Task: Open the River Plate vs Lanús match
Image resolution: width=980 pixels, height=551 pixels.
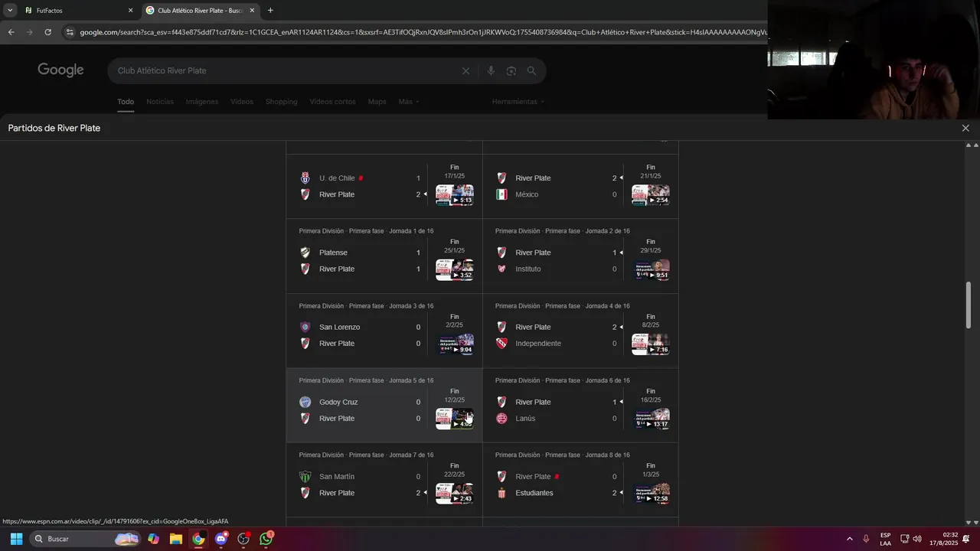Action: (580, 406)
